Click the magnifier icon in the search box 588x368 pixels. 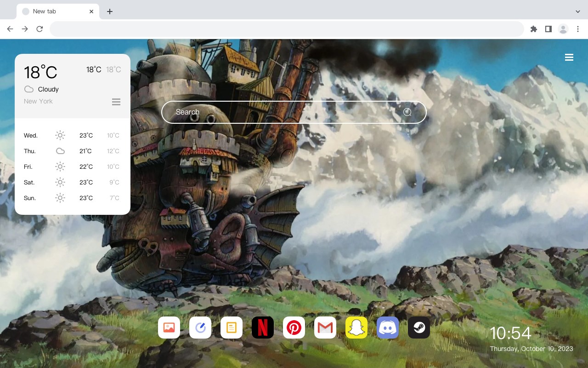[x=407, y=112]
